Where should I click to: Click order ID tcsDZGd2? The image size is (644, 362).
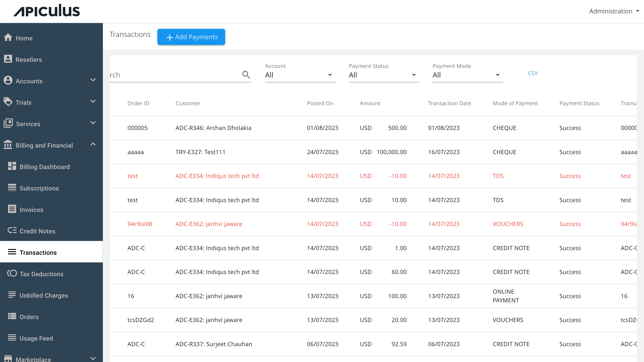(141, 320)
